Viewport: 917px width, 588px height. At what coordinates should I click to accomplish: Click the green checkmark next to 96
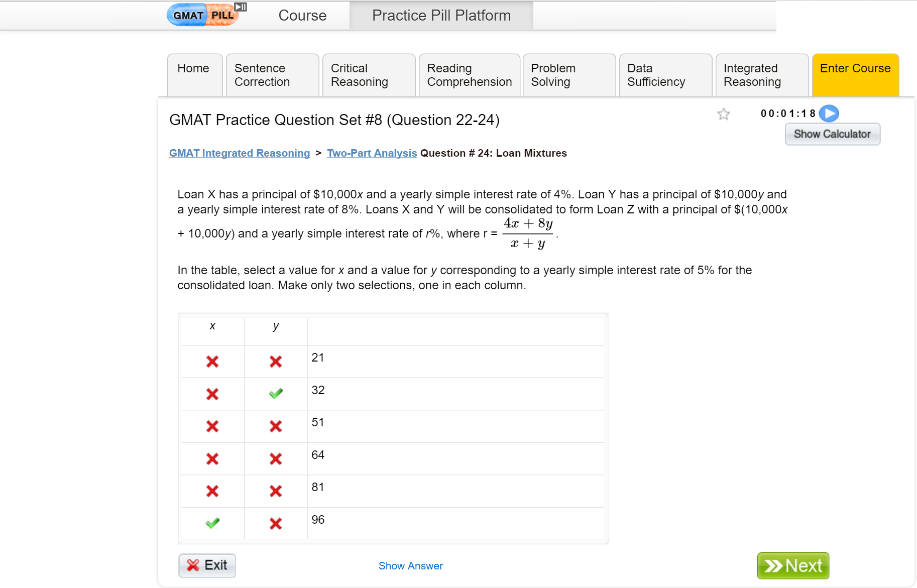coord(212,523)
